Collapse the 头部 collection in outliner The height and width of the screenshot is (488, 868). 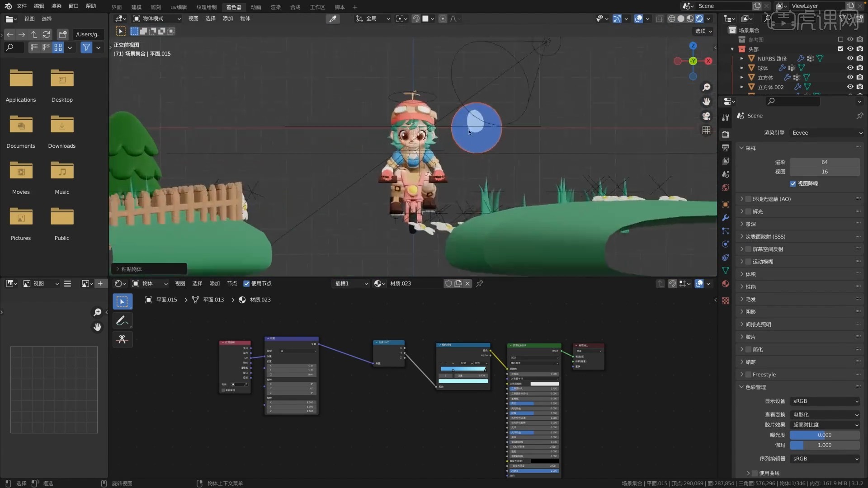coord(732,49)
